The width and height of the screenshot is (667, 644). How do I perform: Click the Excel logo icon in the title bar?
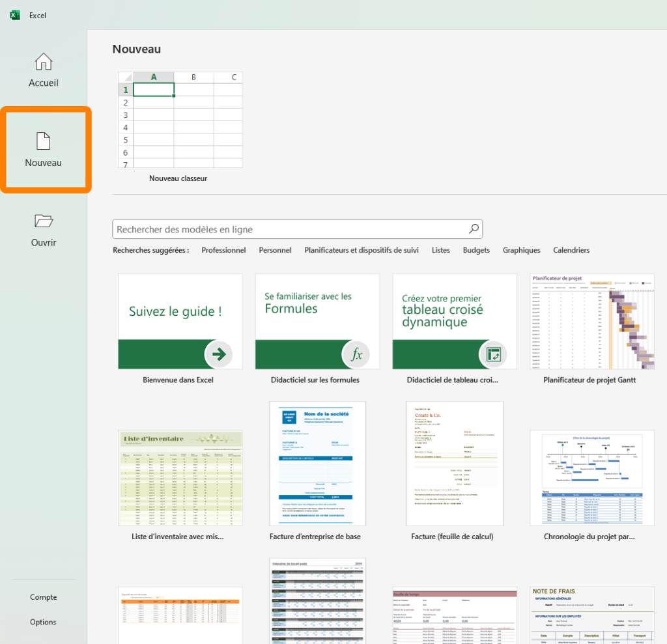15,16
